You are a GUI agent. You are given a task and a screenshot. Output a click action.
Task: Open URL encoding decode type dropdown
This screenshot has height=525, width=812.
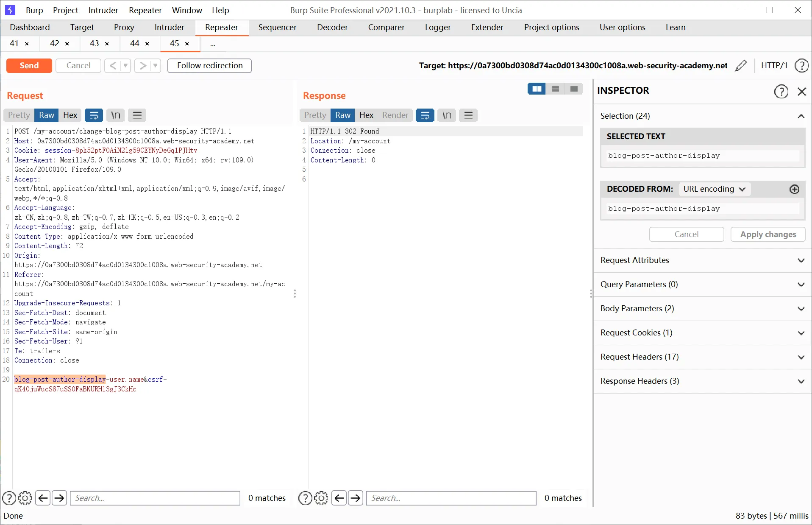715,189
